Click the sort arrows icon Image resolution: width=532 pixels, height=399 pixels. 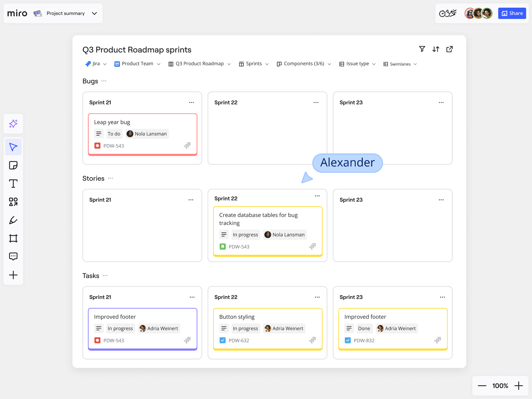click(436, 49)
